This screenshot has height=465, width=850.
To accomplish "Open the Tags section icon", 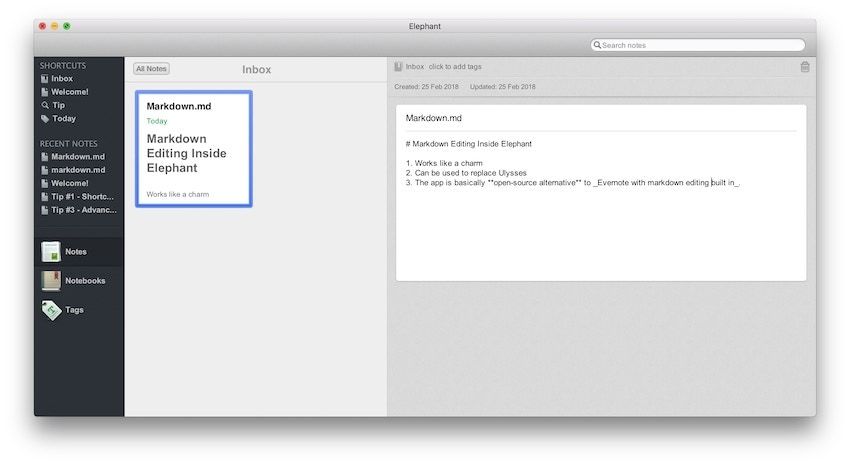I will coord(51,310).
